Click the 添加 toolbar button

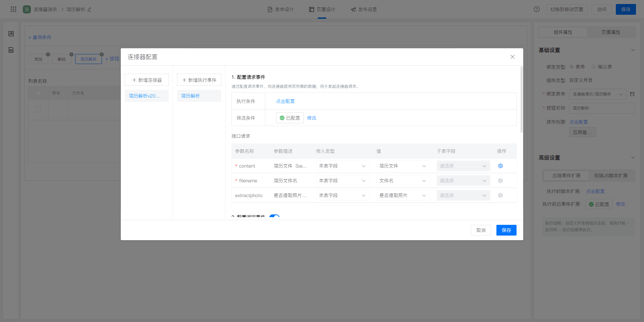pos(38,59)
